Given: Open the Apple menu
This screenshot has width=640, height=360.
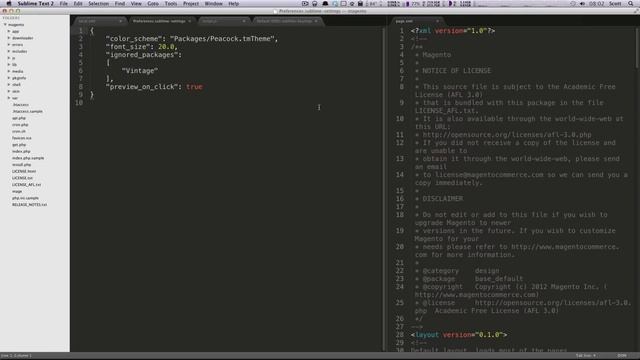Looking at the screenshot, I should tap(9, 3).
